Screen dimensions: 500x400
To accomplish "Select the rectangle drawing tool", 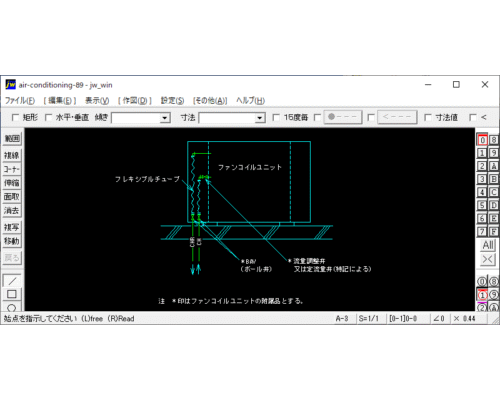I will coord(12,294).
